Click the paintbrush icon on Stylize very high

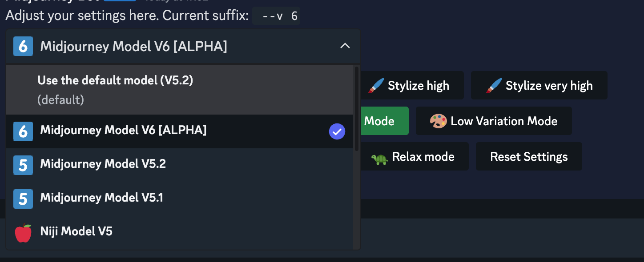(x=494, y=86)
